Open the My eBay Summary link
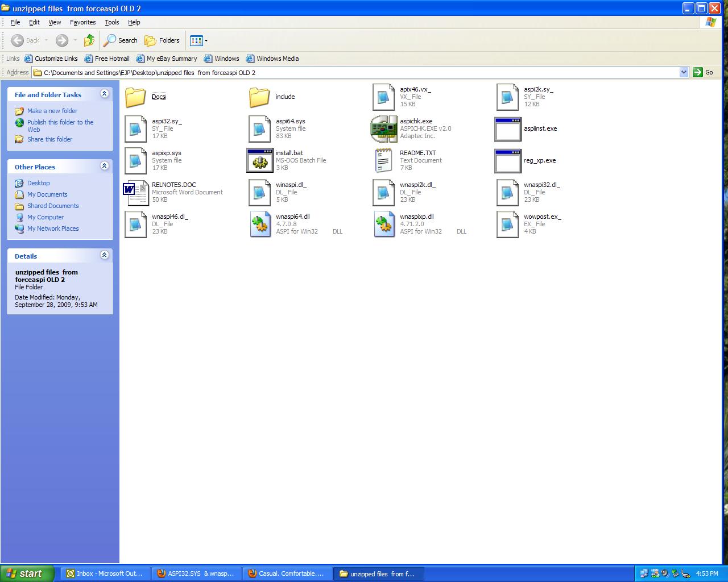The width and height of the screenshot is (728, 582). pyautogui.click(x=166, y=59)
